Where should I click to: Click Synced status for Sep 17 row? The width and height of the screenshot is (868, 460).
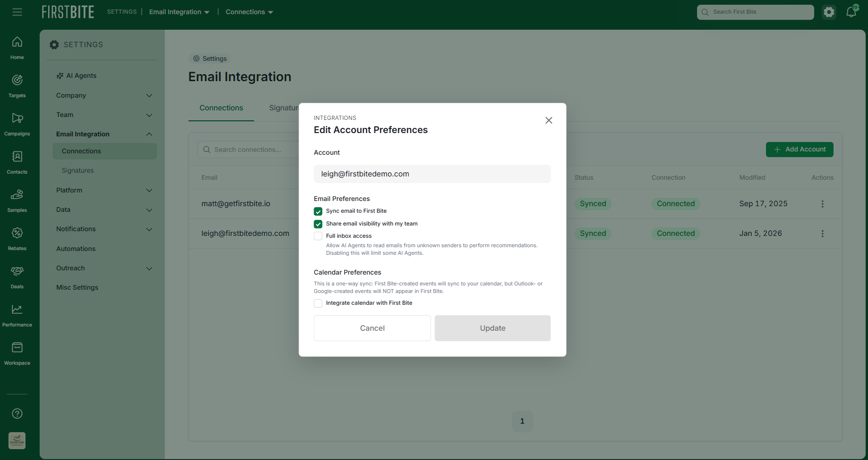(x=593, y=204)
